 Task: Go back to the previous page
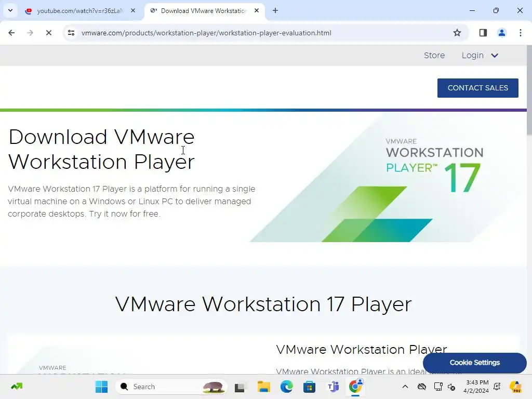[x=11, y=33]
